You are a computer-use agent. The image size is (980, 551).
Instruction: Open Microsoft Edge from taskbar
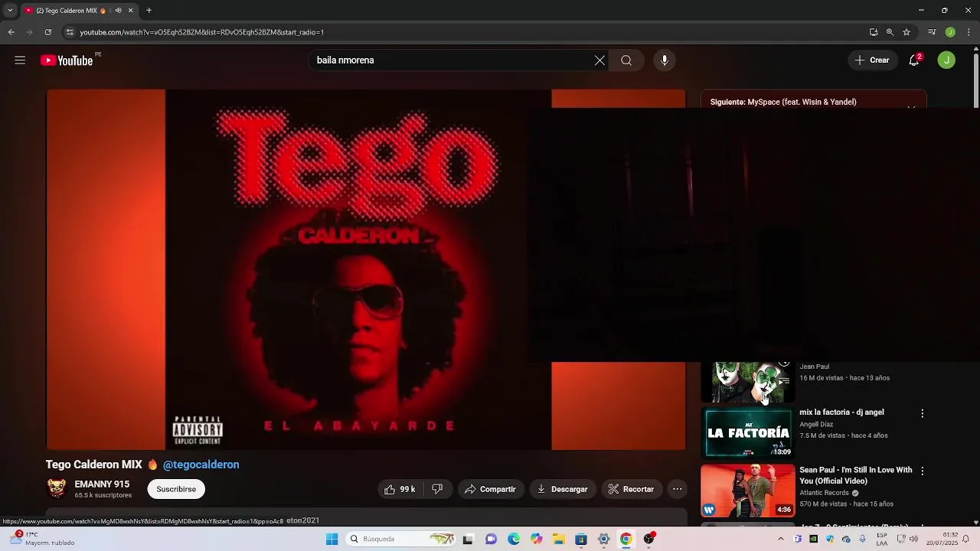point(514,540)
